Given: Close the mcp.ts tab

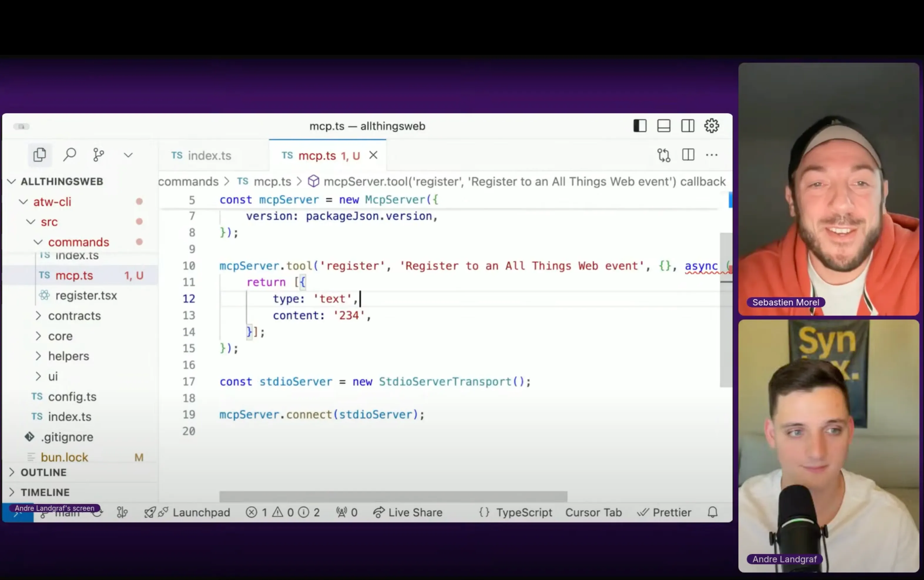Looking at the screenshot, I should 373,155.
